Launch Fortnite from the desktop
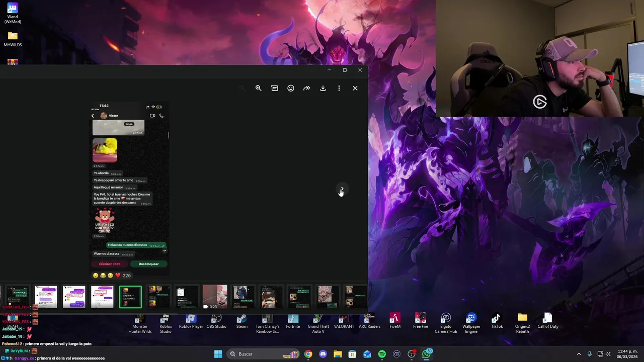The image size is (644, 362). point(293,322)
